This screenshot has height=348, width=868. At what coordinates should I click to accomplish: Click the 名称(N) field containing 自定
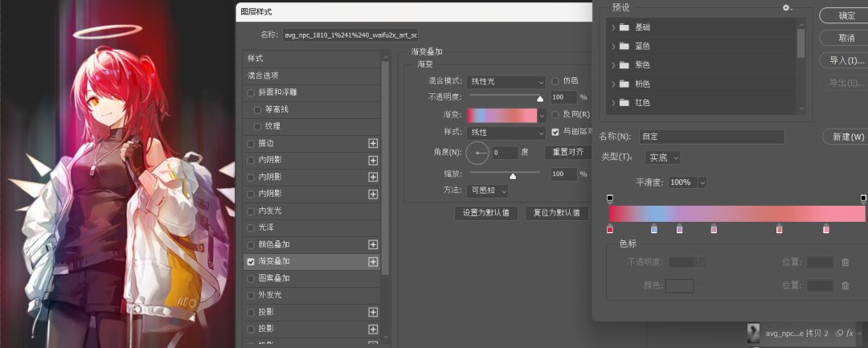point(712,137)
